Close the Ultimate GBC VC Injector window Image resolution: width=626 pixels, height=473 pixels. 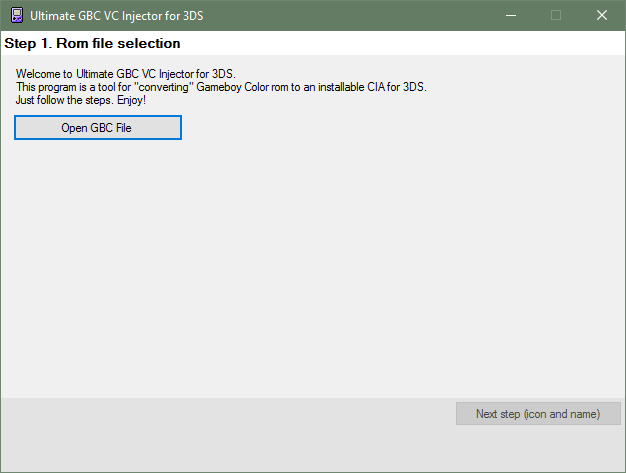(x=602, y=15)
